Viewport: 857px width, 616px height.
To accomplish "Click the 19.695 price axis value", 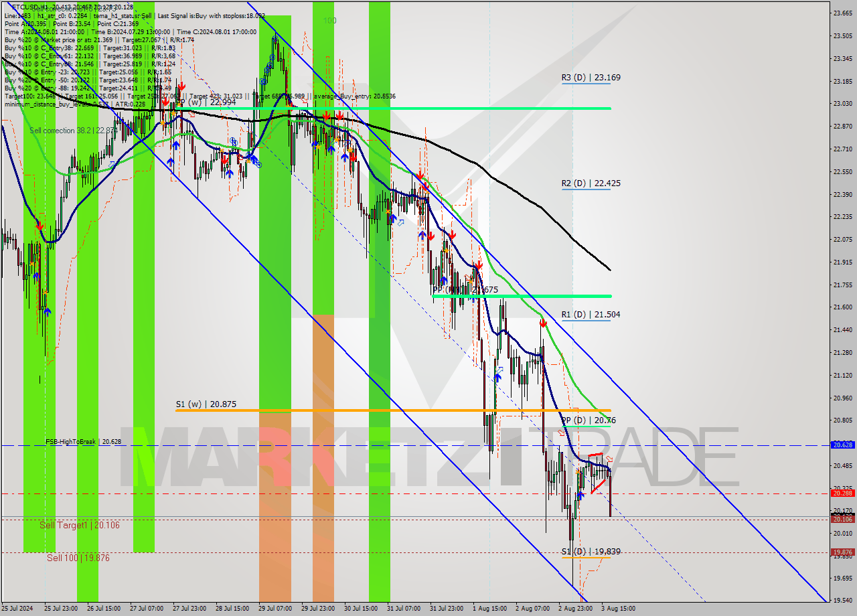I will click(842, 578).
